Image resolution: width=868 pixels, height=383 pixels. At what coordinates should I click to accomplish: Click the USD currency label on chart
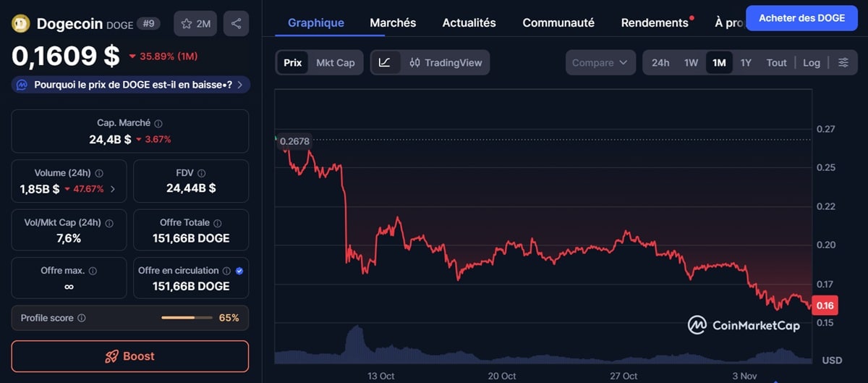click(x=832, y=360)
